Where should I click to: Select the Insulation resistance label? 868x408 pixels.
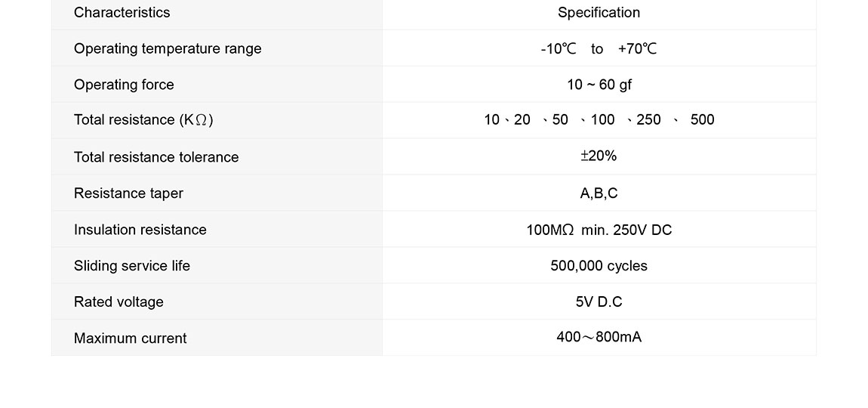pyautogui.click(x=140, y=230)
